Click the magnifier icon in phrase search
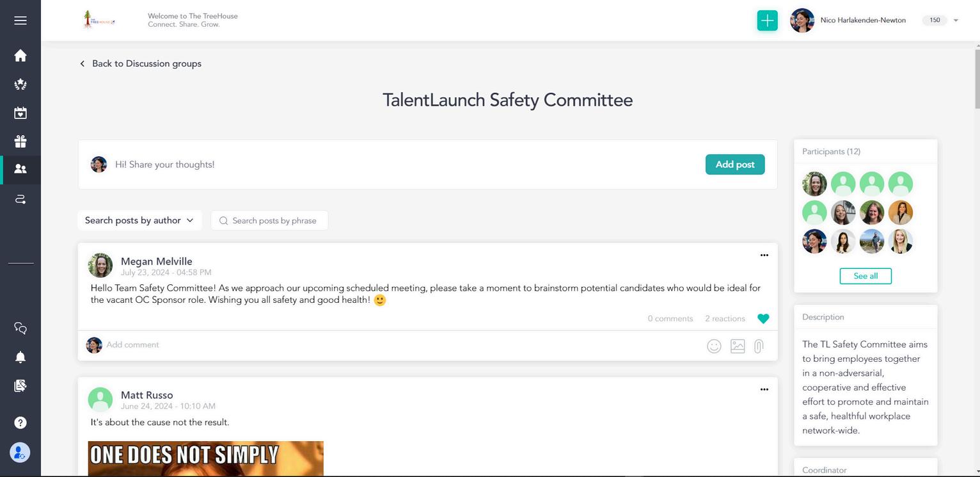The height and width of the screenshot is (477, 980). 223,221
